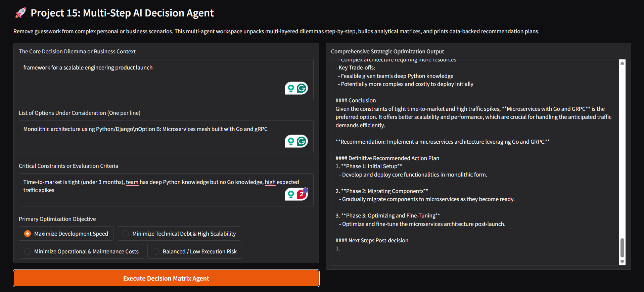Click the Grammarly icon in Core Decision Dilemma field
644x292 pixels.
[x=302, y=88]
